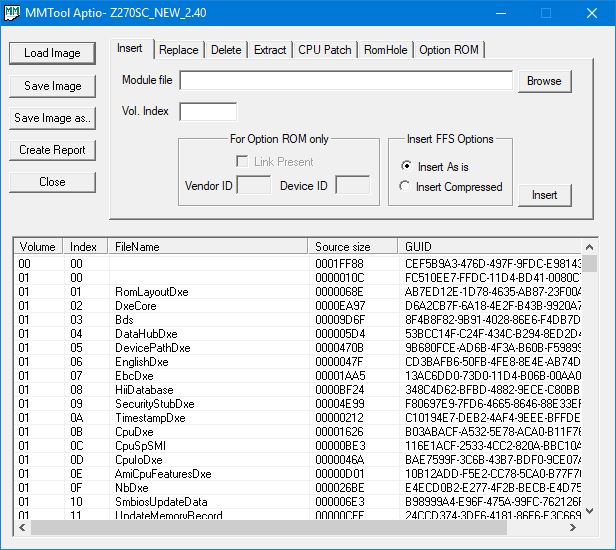Select Insert As is radio option
Image resolution: width=616 pixels, height=550 pixels.
coord(405,166)
